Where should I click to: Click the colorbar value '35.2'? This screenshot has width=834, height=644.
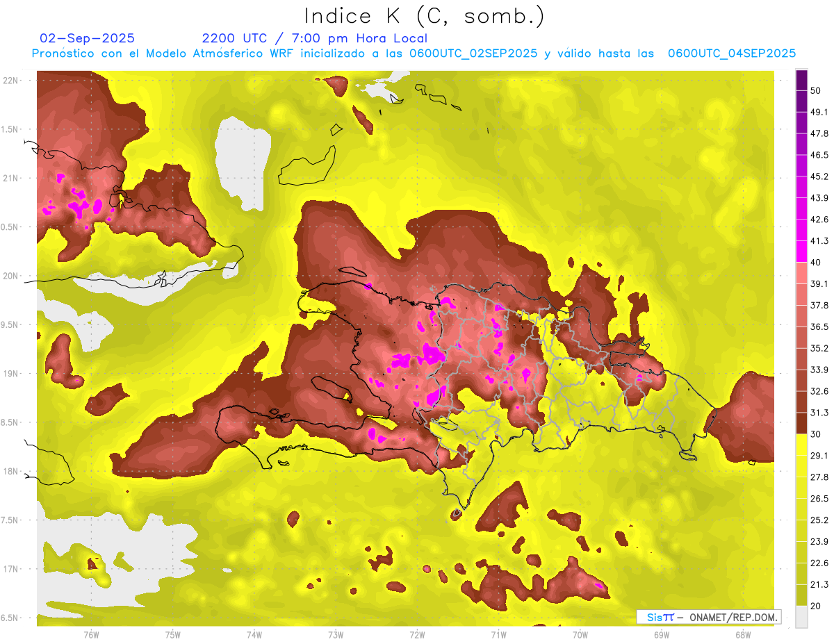[819, 348]
